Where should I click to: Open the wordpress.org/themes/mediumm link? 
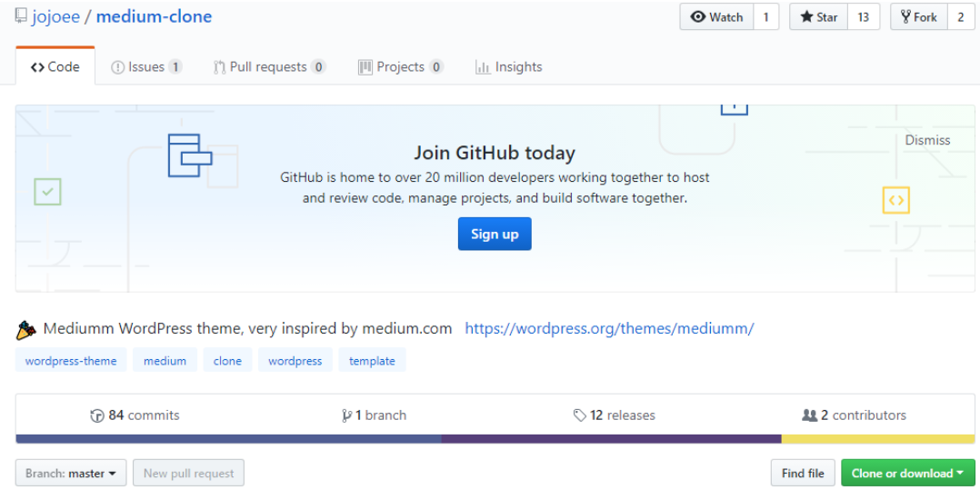pyautogui.click(x=609, y=329)
